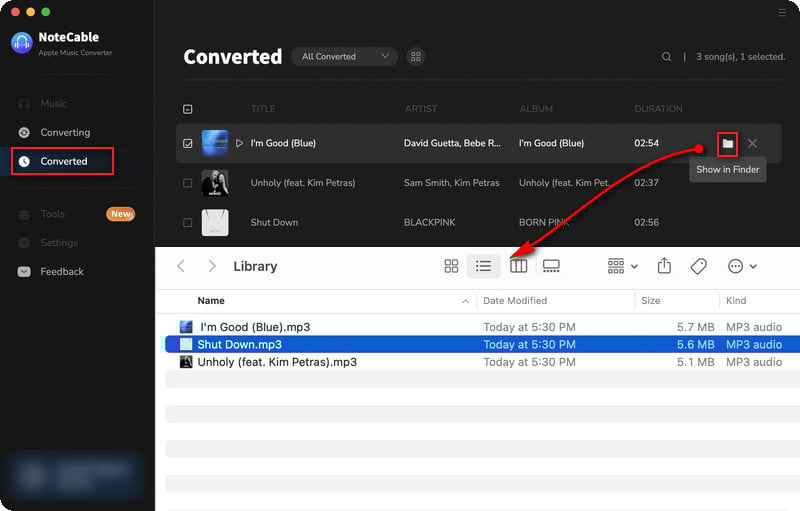Toggle the select-all checkbox in header
Image resolution: width=800 pixels, height=511 pixels.
(188, 109)
